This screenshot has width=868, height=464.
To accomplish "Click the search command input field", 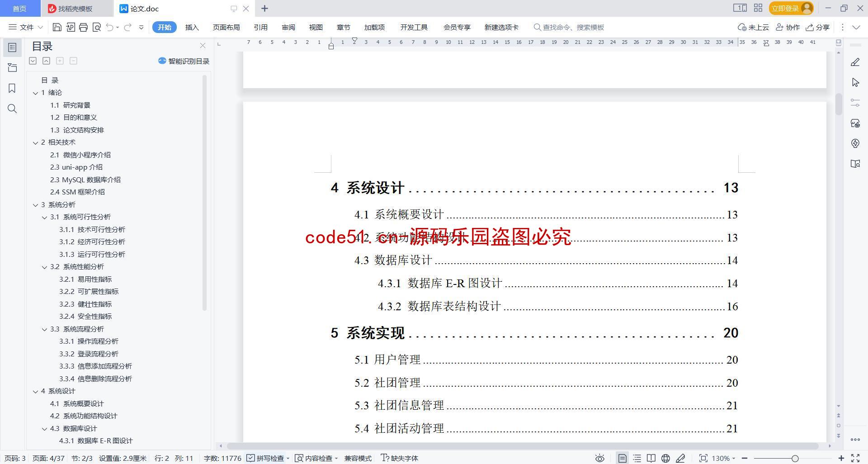I will [x=573, y=28].
